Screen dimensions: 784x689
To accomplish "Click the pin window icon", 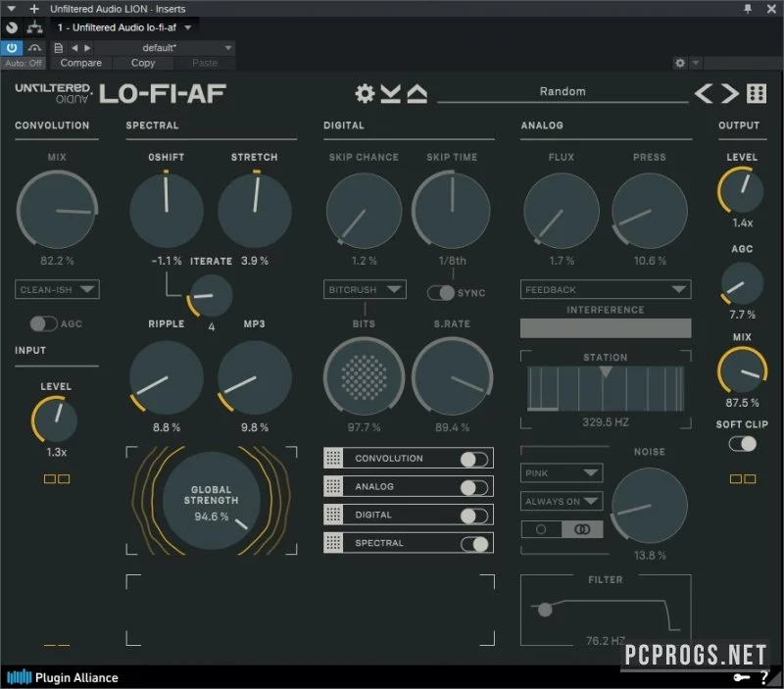I will click(748, 9).
